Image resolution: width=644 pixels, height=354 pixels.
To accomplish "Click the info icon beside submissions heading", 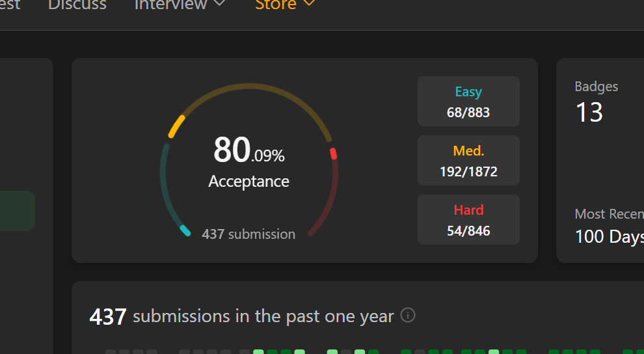I will [x=408, y=316].
